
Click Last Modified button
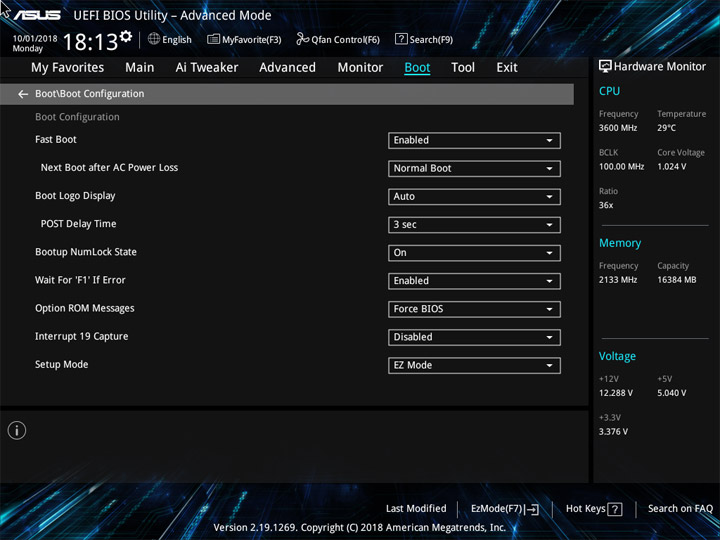point(416,508)
